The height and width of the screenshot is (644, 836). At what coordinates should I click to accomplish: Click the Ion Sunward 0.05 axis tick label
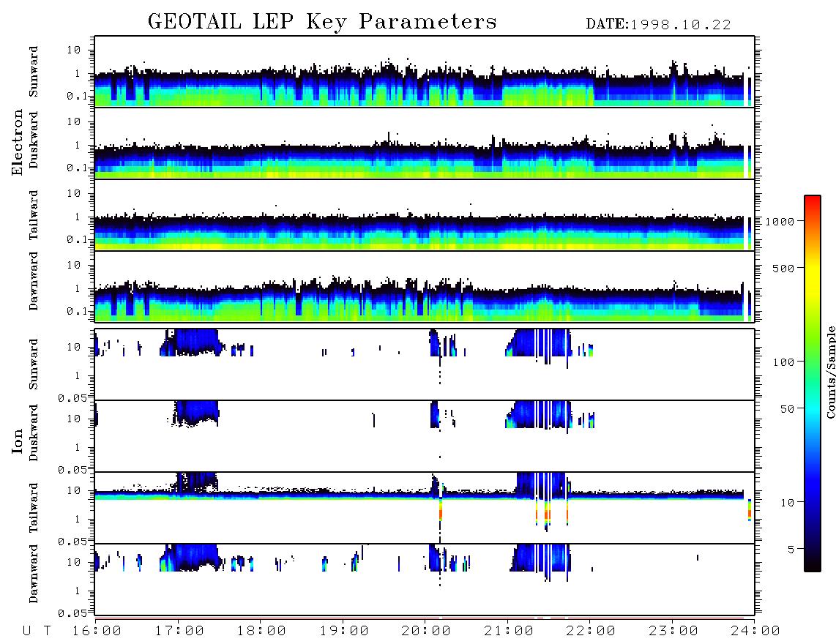click(74, 398)
